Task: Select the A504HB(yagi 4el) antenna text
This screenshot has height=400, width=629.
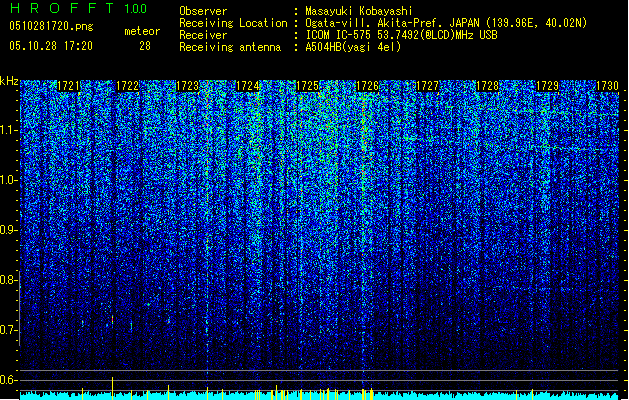Action: tap(353, 47)
